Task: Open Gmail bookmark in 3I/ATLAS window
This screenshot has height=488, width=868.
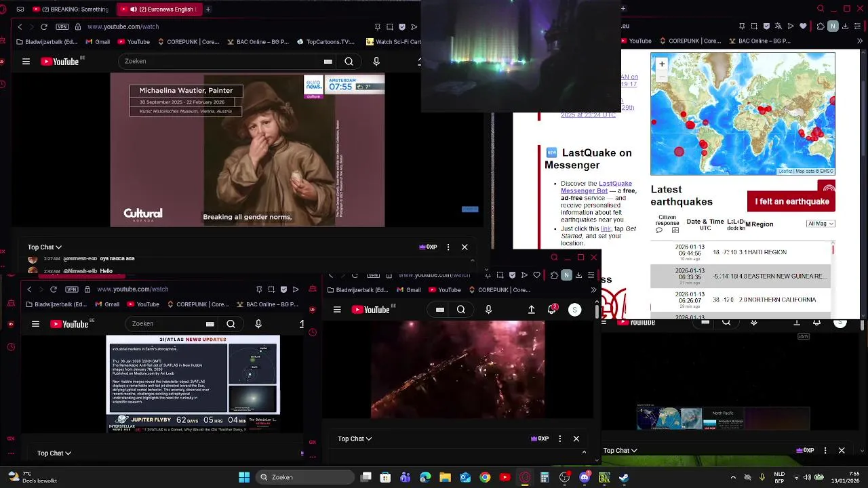Action: pyautogui.click(x=107, y=304)
